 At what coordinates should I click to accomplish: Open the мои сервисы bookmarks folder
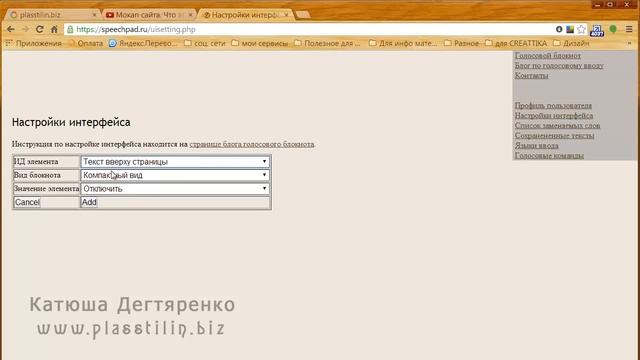(x=260, y=43)
